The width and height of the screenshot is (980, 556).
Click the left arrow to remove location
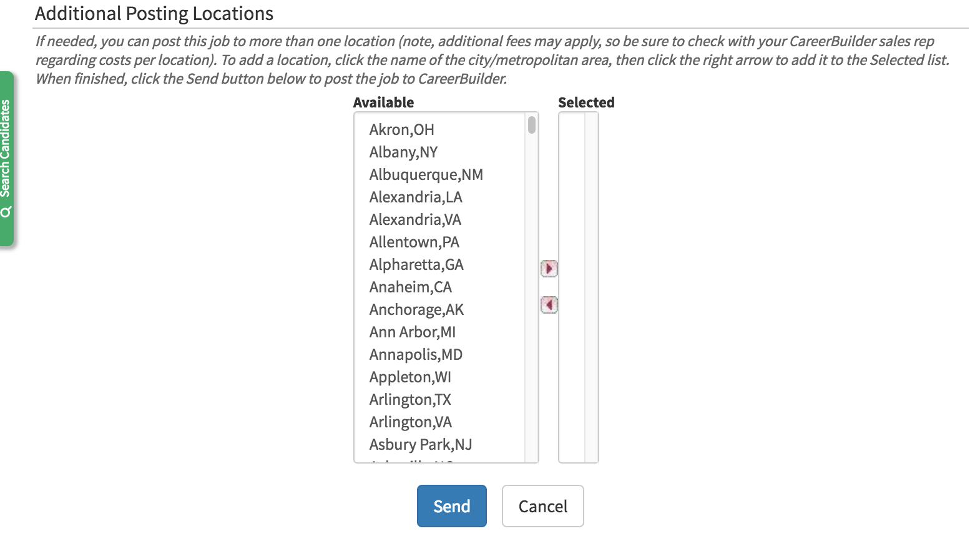click(549, 305)
